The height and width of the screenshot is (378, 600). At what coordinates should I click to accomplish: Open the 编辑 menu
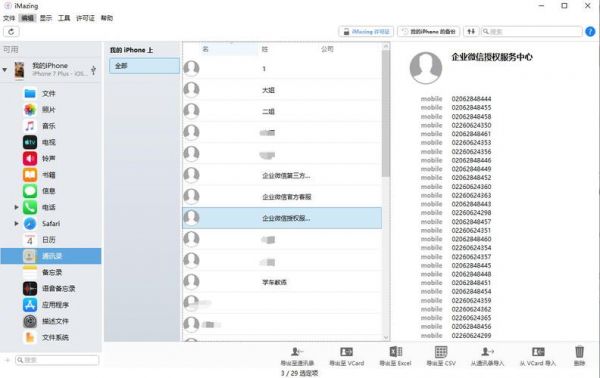coord(27,18)
